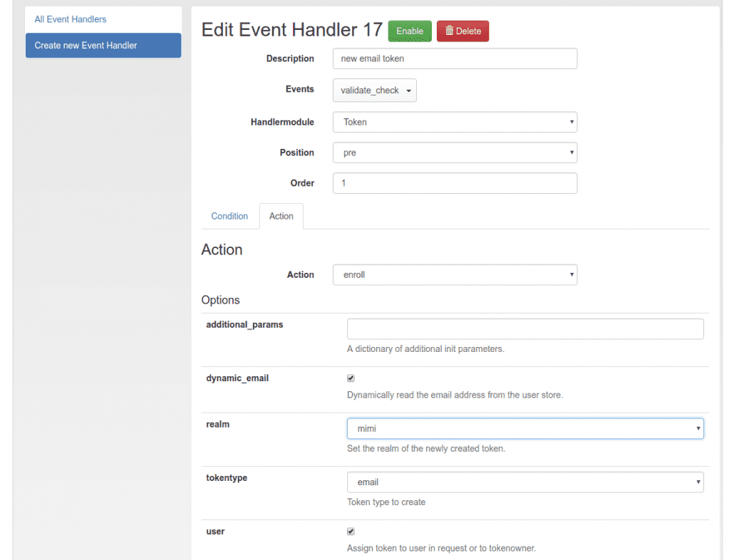734x560 pixels.
Task: Open the Handlermodule dropdown set to Token
Action: pos(455,122)
